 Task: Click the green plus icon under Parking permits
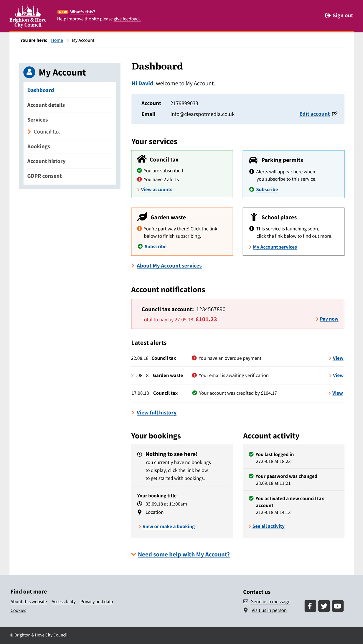coord(252,189)
